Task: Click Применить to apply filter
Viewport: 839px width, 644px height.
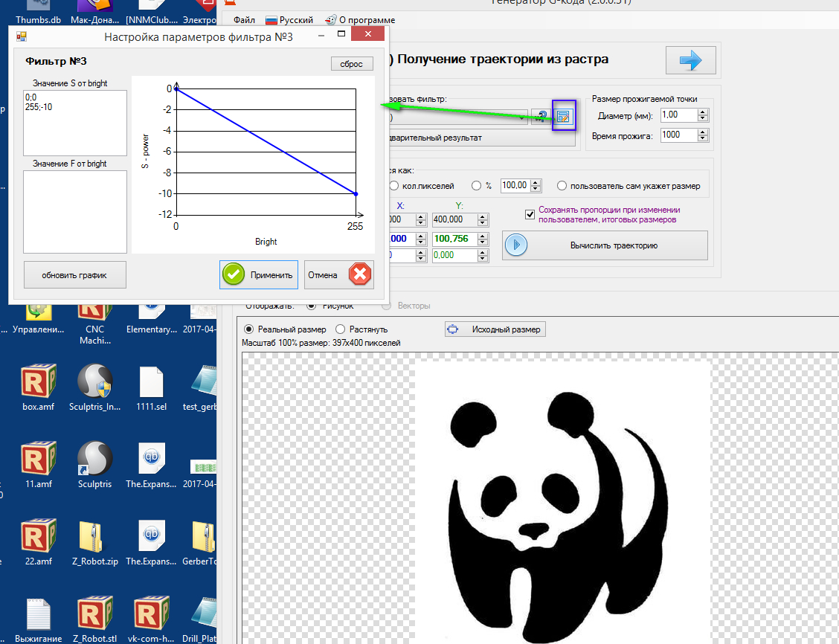Action: click(x=259, y=275)
